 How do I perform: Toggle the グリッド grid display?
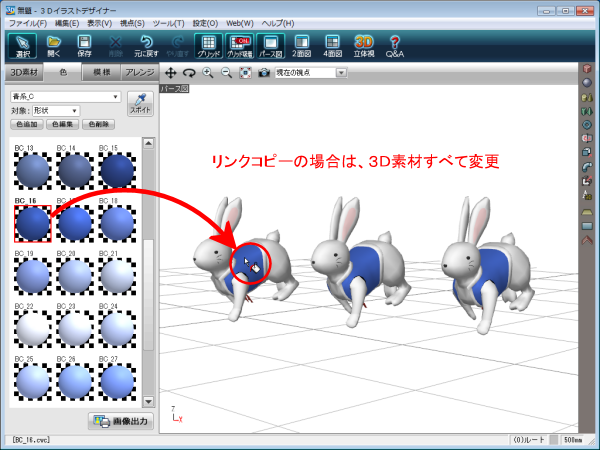click(208, 47)
